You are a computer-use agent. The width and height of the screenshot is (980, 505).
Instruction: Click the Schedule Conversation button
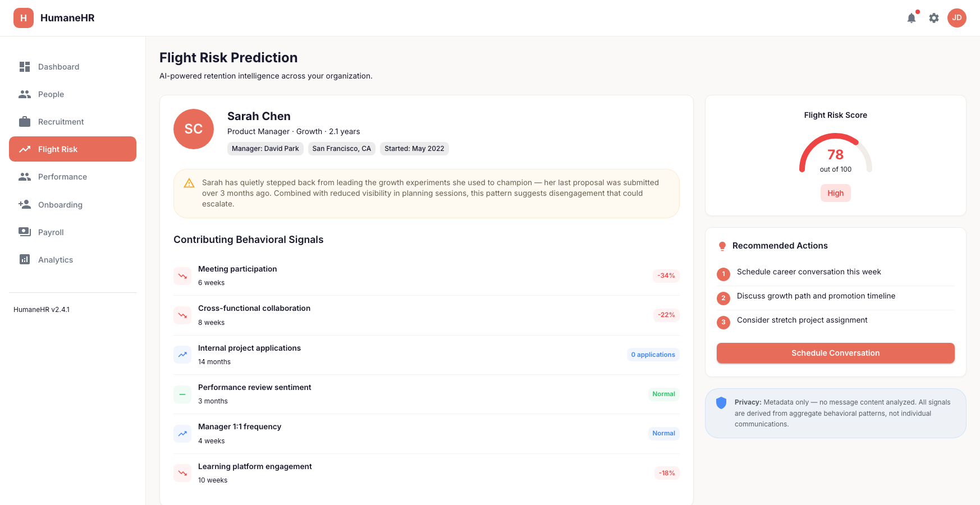coord(835,353)
